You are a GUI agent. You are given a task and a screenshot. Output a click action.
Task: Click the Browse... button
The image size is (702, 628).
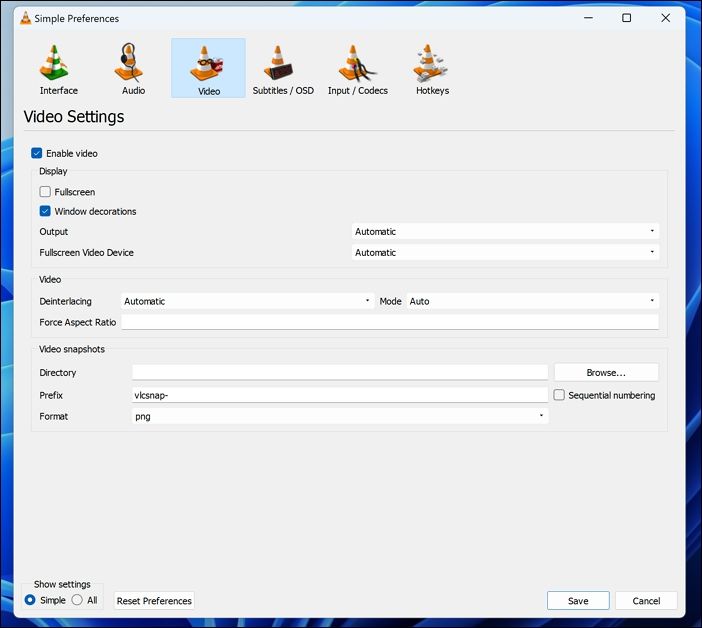coord(606,372)
